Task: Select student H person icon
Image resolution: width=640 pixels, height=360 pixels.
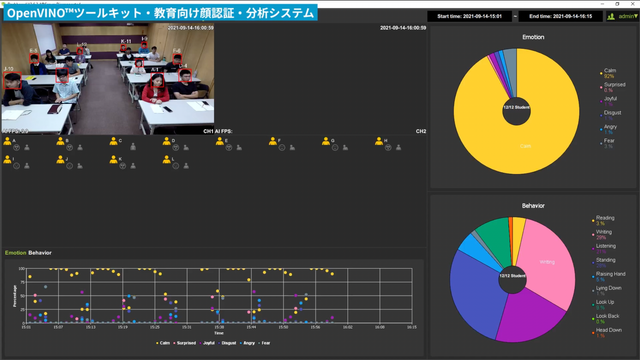Action: tap(378, 141)
